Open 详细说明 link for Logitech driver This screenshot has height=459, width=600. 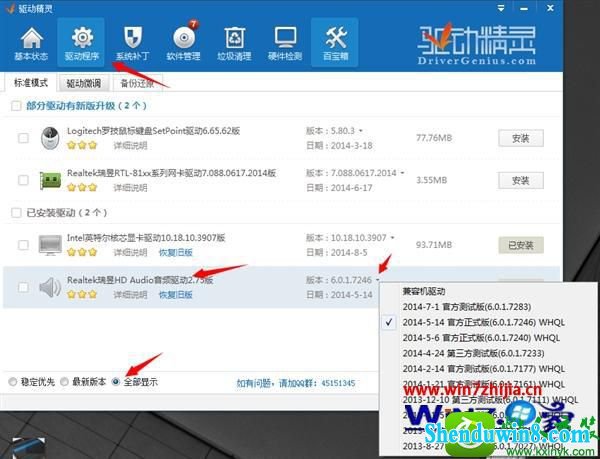pos(130,146)
